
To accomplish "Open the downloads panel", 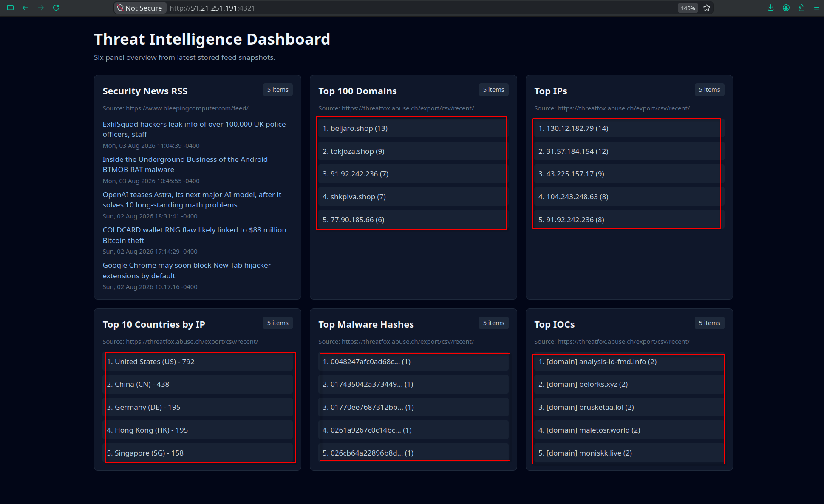I will (x=770, y=8).
